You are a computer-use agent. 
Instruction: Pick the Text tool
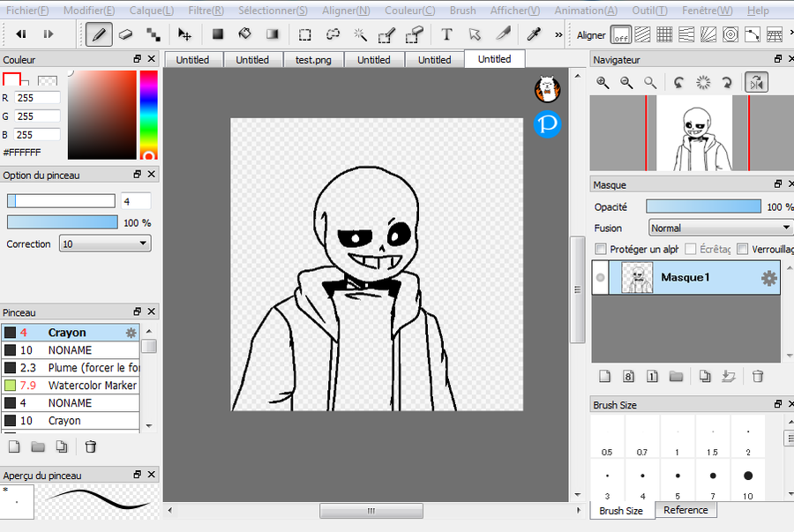click(446, 34)
